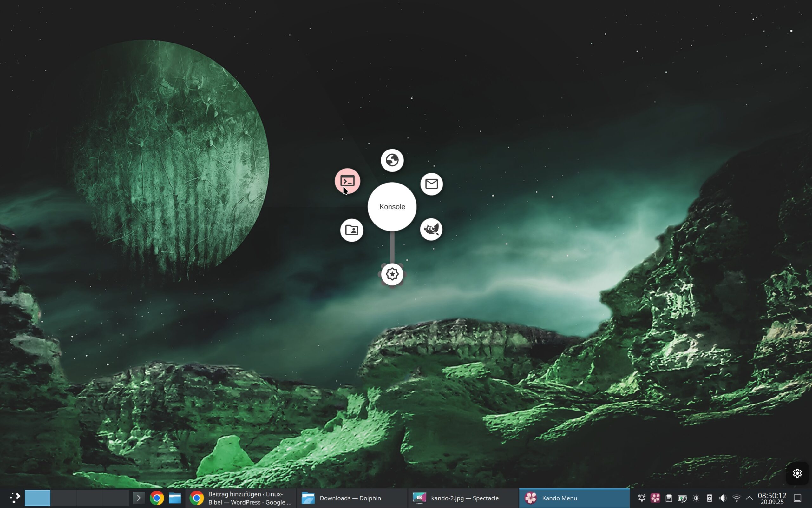Switch to the fourth virtual desktop in pager

tap(116, 498)
